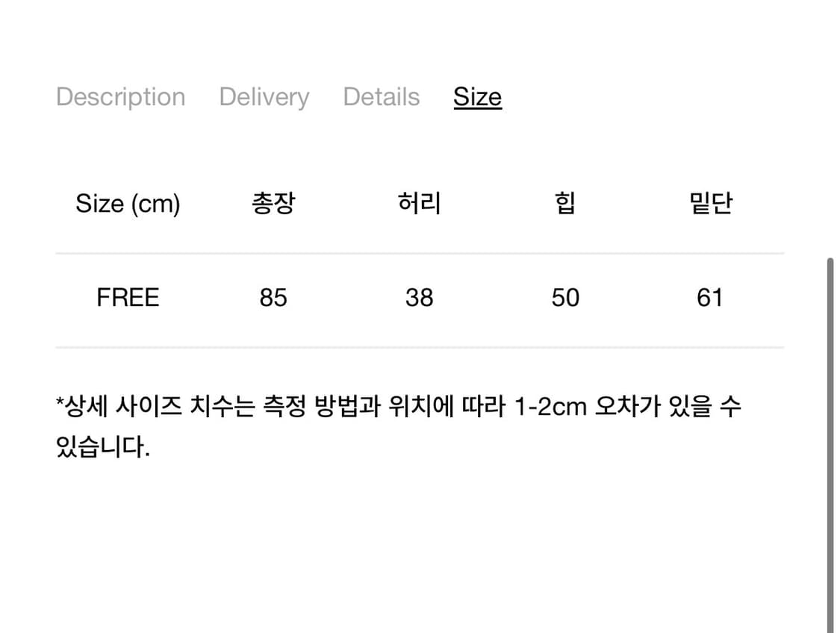Screen dimensions: 840x633
Task: Select the Details tab
Action: (x=381, y=96)
